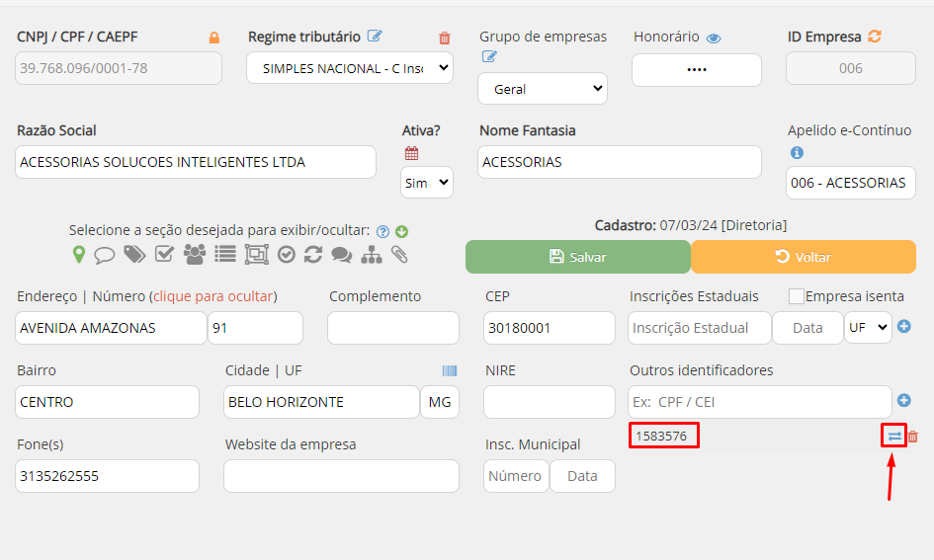Click the 'clique para ocultar' link
The width and height of the screenshot is (934, 560).
pyautogui.click(x=213, y=296)
